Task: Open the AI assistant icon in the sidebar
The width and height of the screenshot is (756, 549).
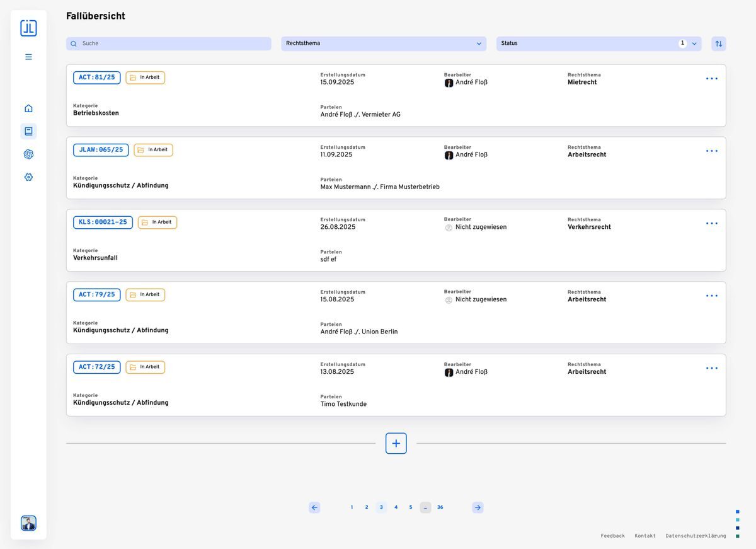Action: click(x=28, y=154)
